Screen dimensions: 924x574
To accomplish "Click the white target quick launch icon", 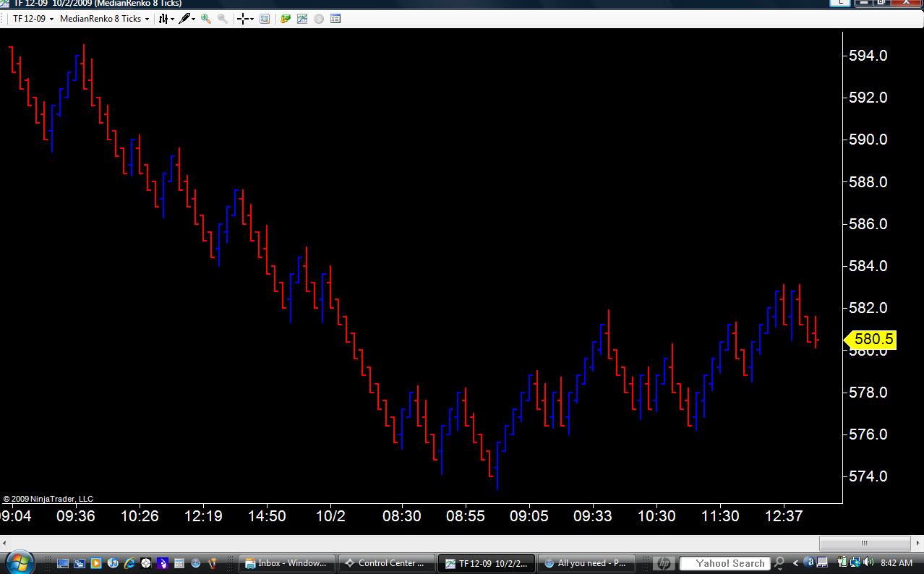I will point(146,563).
